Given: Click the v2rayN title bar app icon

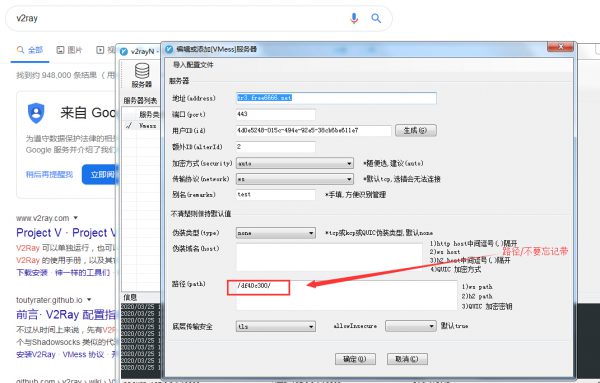Looking at the screenshot, I should click(124, 51).
